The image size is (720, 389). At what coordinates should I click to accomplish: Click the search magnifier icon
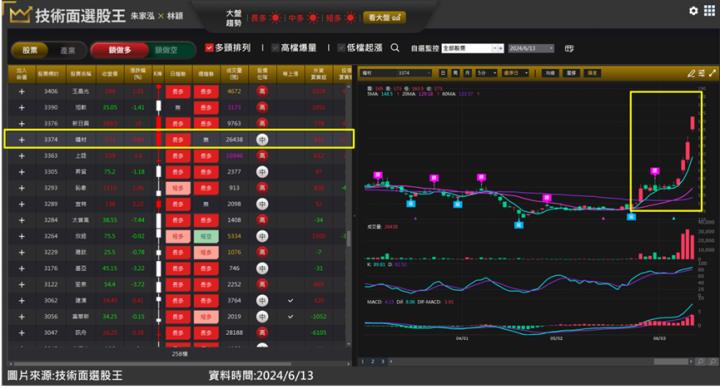pos(395,48)
